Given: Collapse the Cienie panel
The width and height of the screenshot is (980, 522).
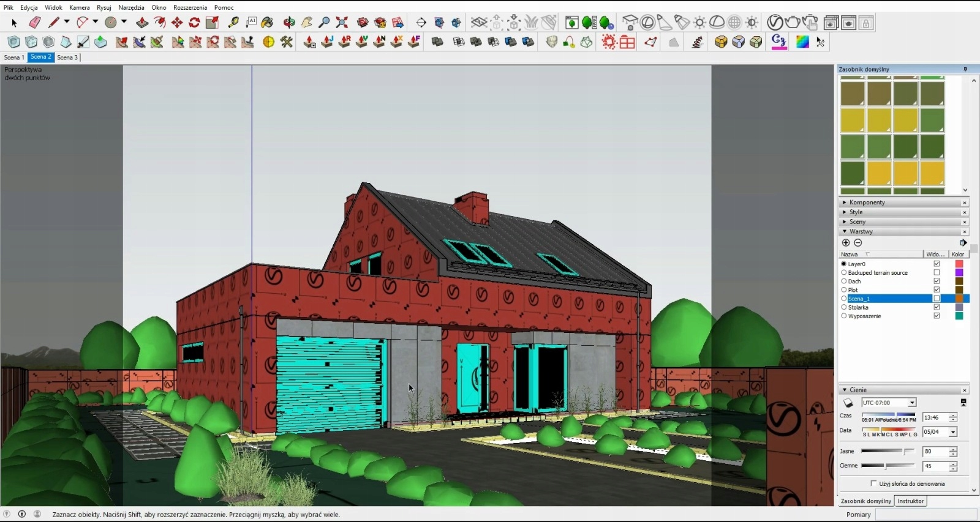Looking at the screenshot, I should pyautogui.click(x=845, y=390).
